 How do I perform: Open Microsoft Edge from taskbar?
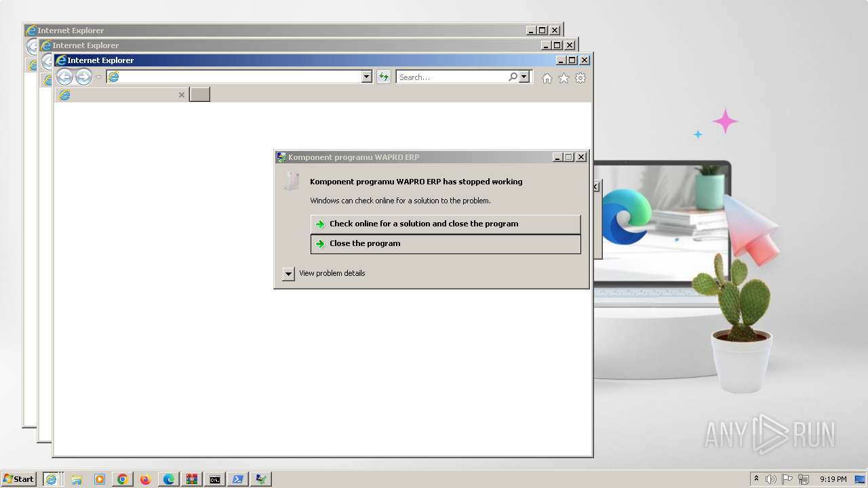click(168, 479)
